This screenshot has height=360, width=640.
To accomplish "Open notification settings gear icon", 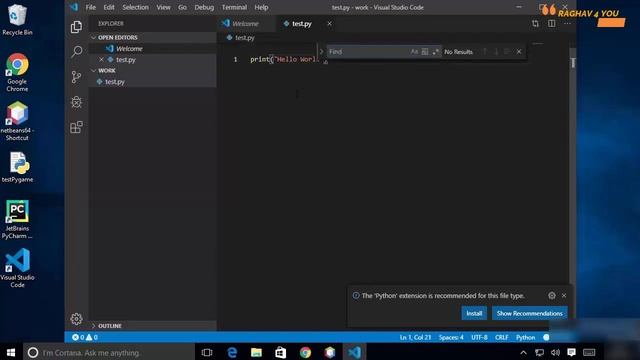I will [x=552, y=296].
